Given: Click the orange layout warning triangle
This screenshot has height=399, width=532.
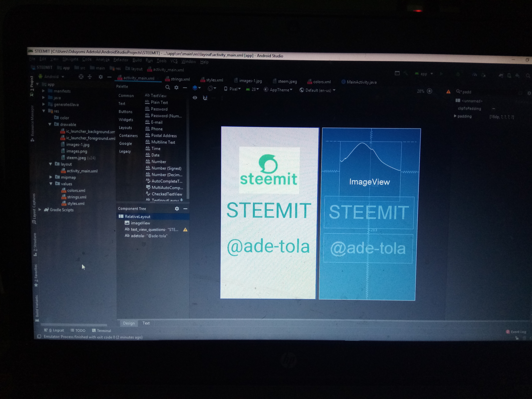Looking at the screenshot, I should [x=448, y=92].
